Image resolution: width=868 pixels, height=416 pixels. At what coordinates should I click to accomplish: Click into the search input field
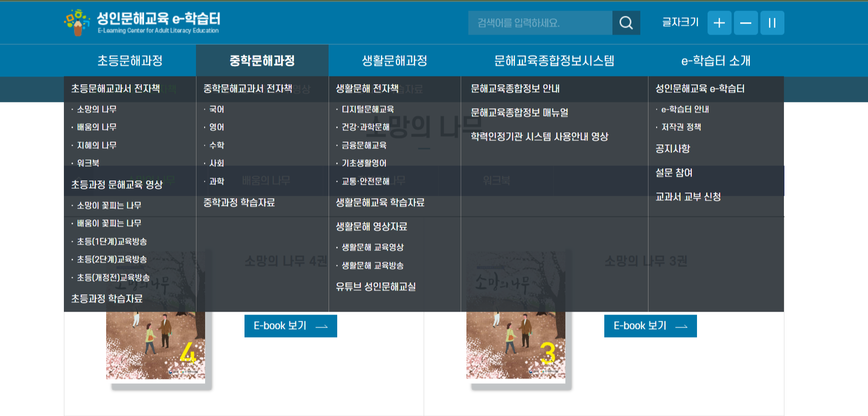coord(540,23)
